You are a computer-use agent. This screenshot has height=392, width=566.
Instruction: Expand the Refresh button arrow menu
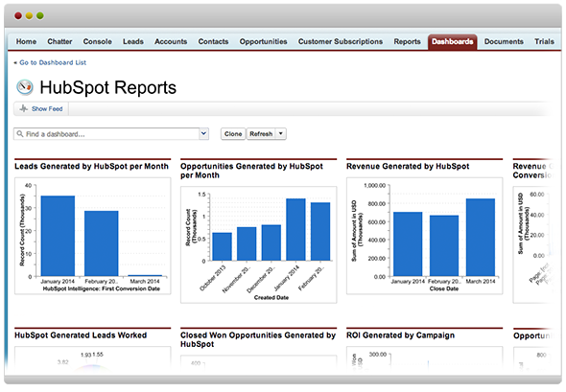(281, 134)
